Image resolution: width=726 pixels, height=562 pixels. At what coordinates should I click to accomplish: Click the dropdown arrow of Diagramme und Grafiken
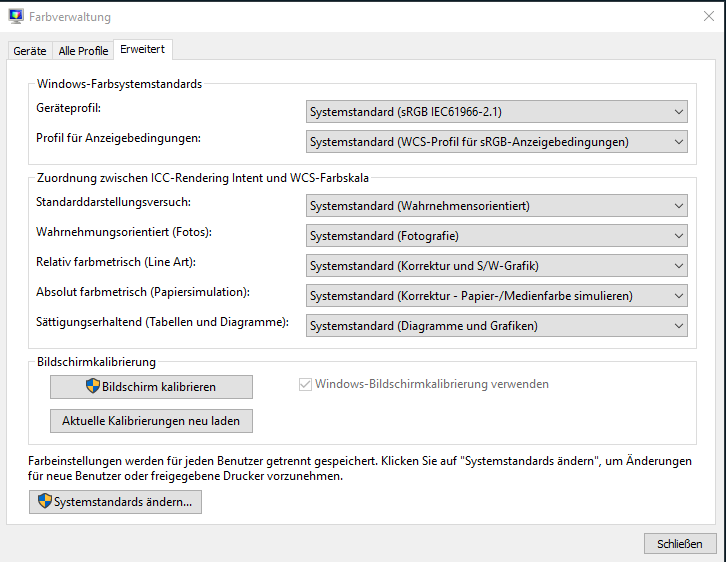(679, 326)
